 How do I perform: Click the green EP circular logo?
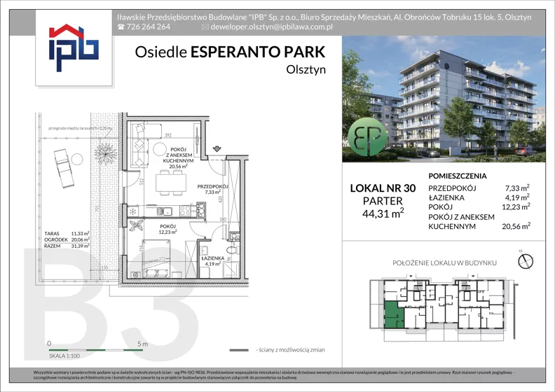[x=367, y=137]
